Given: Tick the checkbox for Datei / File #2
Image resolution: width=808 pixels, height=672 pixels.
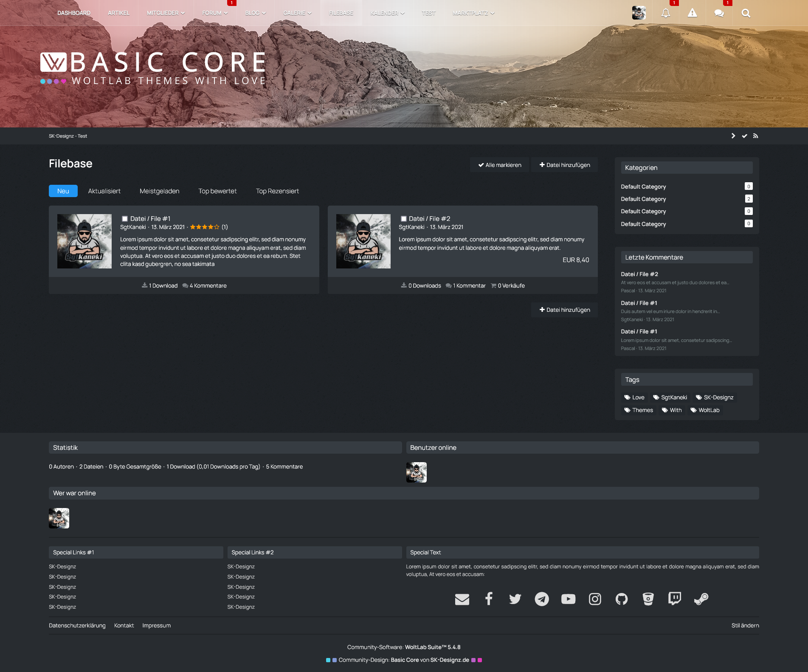Looking at the screenshot, I should [404, 219].
